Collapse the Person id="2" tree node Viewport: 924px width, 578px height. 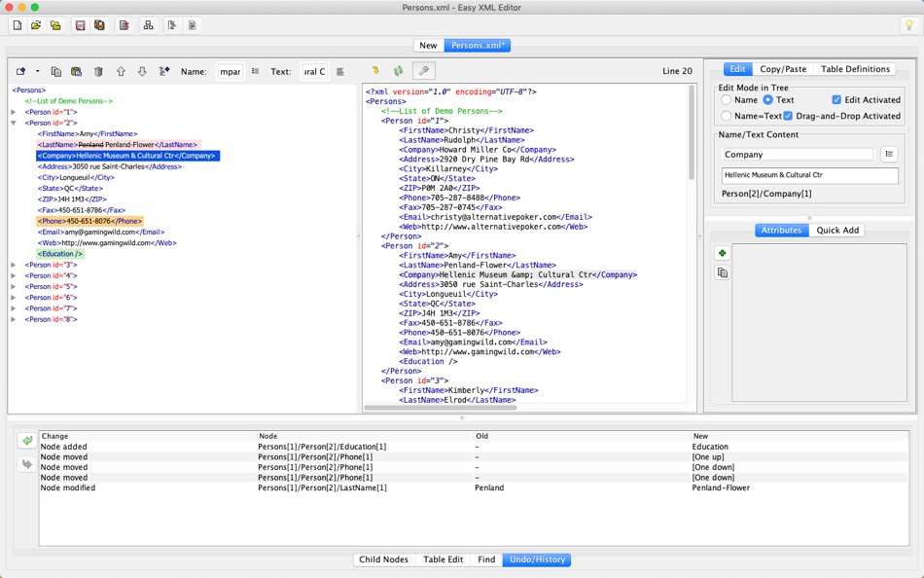13,123
